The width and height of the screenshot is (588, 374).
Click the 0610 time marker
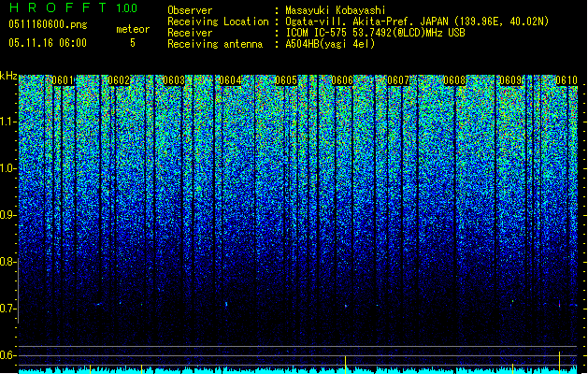(x=566, y=80)
